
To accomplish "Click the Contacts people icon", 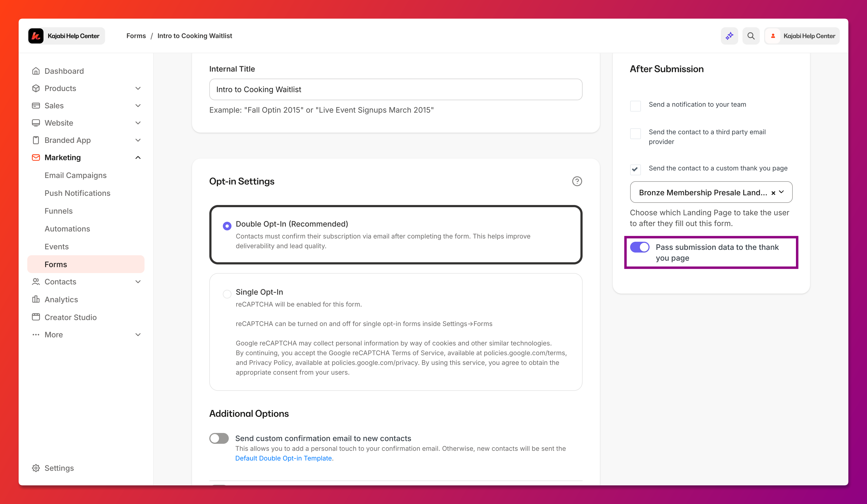I will 36,281.
